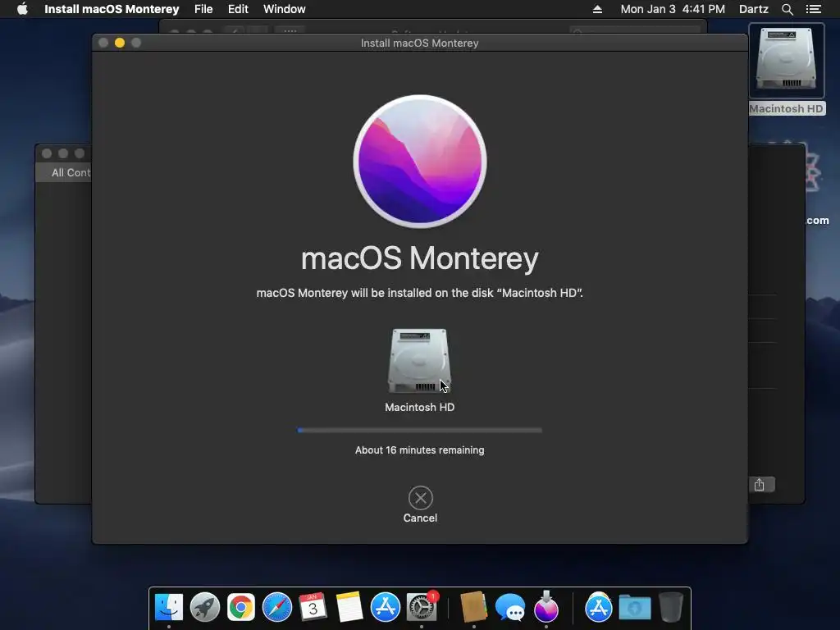Open the Edit menu
The height and width of the screenshot is (630, 840).
pyautogui.click(x=238, y=9)
